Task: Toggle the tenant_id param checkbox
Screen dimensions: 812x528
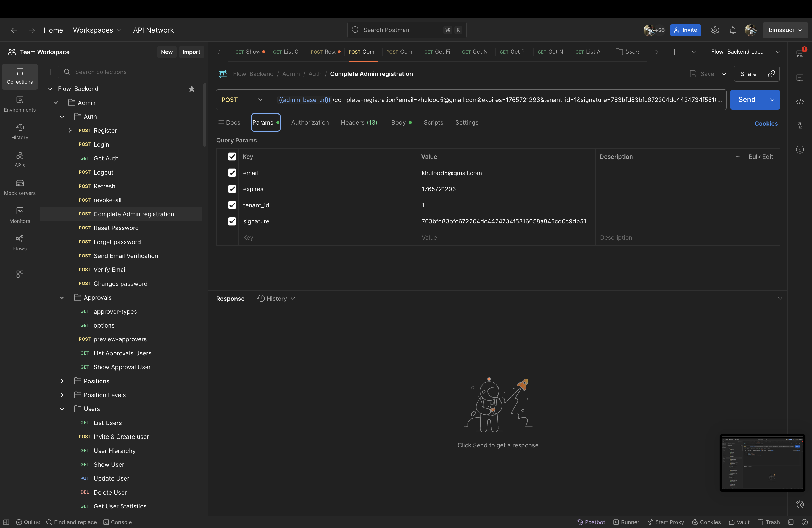Action: pos(232,205)
